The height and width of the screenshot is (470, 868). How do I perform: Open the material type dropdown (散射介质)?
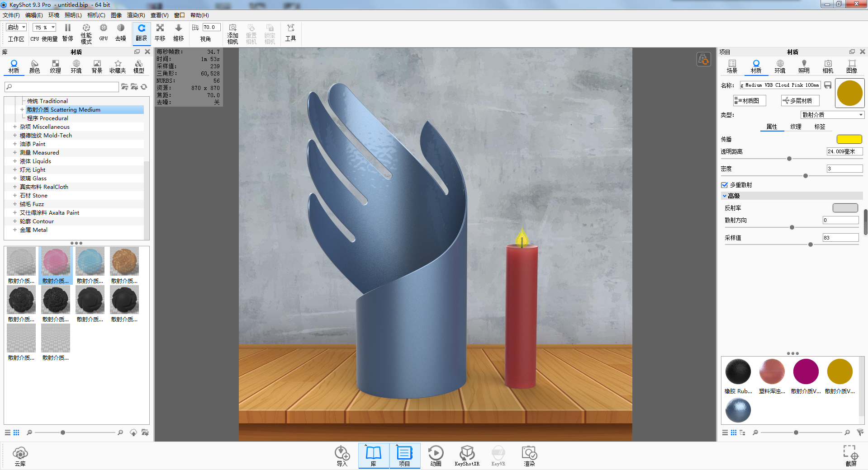(x=832, y=115)
